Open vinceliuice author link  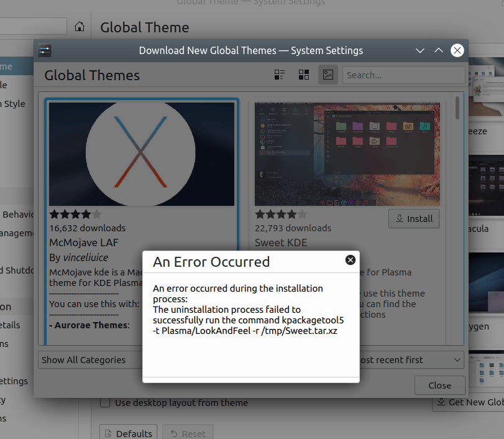pyautogui.click(x=85, y=257)
